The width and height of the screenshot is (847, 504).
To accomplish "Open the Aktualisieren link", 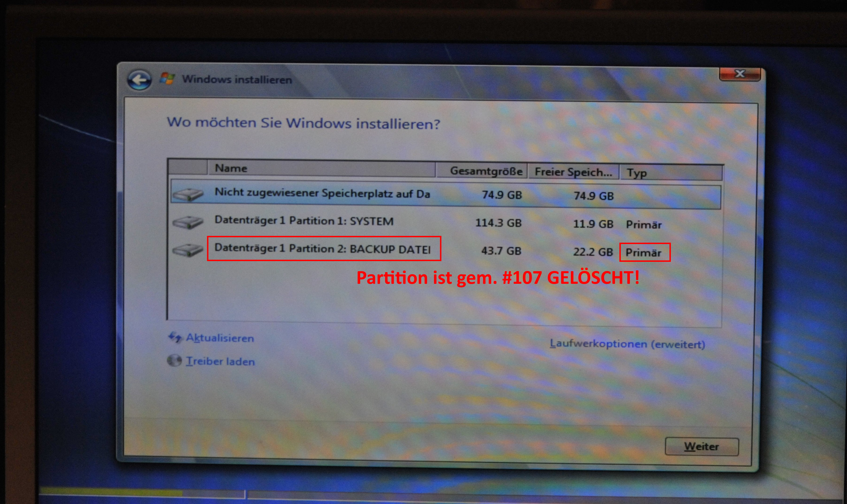I will pos(220,338).
